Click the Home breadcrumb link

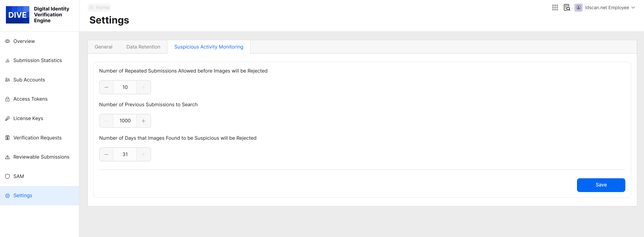point(99,8)
